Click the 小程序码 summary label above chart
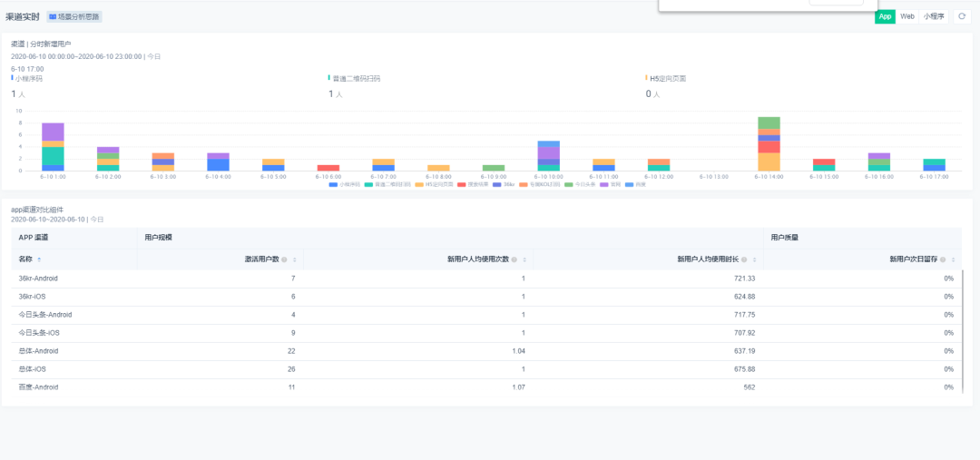 (x=29, y=79)
